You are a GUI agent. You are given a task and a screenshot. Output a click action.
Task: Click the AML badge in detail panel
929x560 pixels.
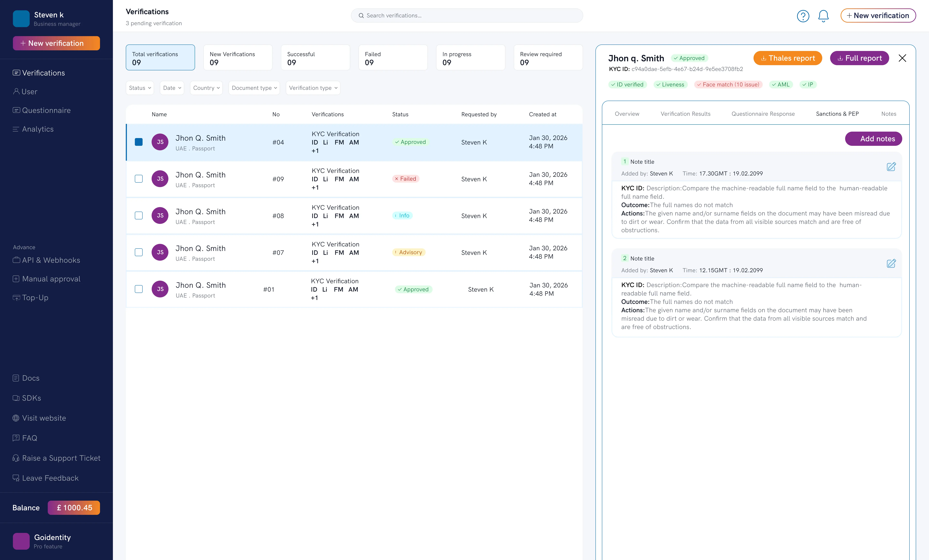point(781,85)
